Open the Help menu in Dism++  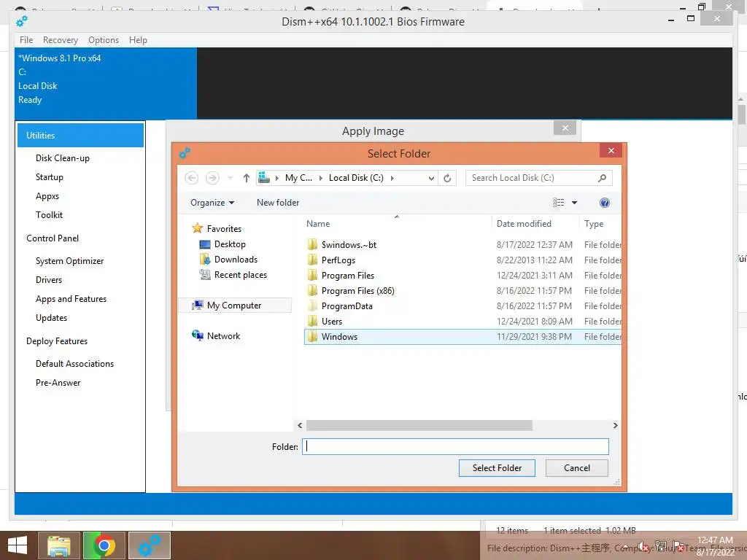click(x=138, y=40)
